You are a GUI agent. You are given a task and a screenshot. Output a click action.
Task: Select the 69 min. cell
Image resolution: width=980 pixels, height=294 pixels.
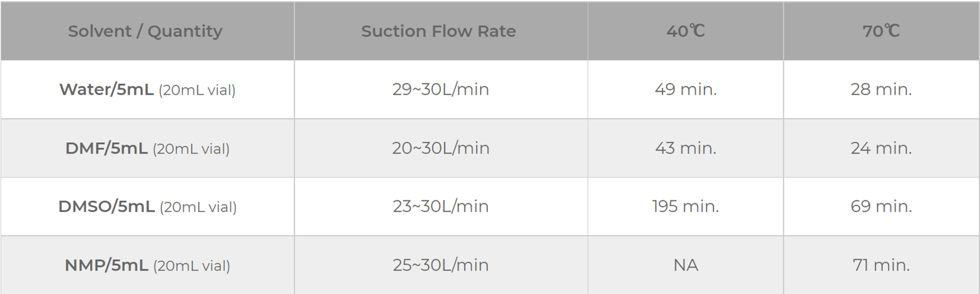click(881, 206)
